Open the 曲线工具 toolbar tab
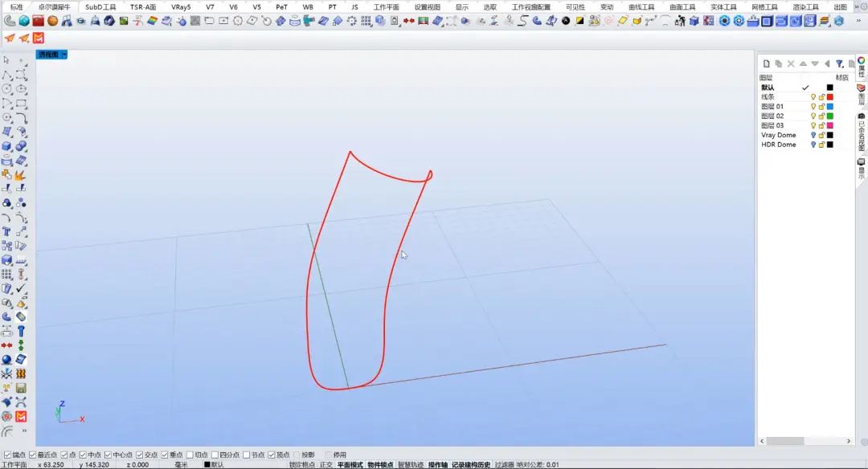The image size is (868, 469). (x=641, y=6)
